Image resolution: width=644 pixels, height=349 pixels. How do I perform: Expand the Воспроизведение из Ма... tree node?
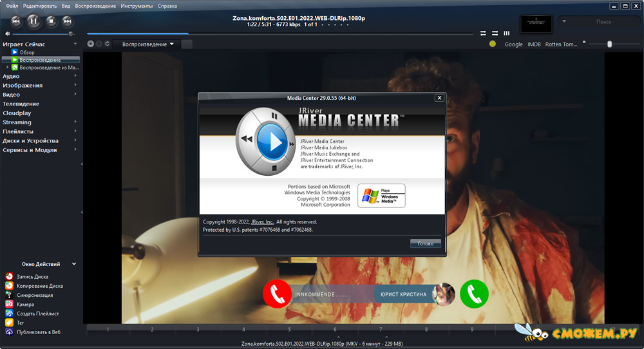[7, 68]
